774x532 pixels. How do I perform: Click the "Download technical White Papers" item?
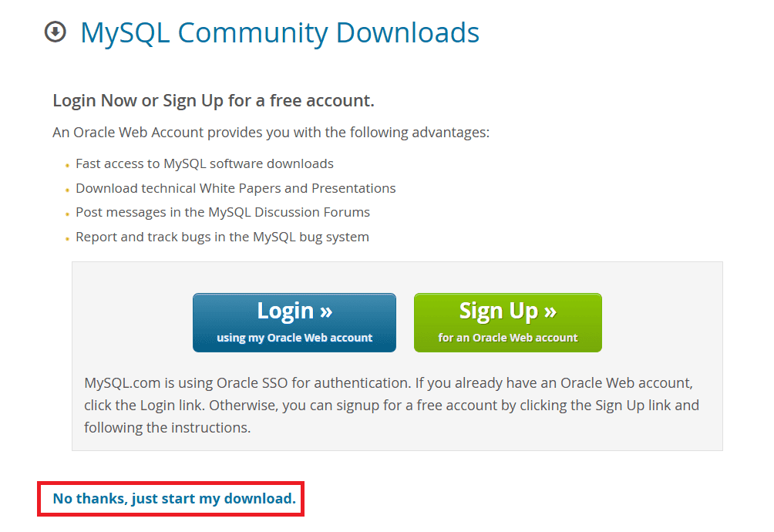235,188
